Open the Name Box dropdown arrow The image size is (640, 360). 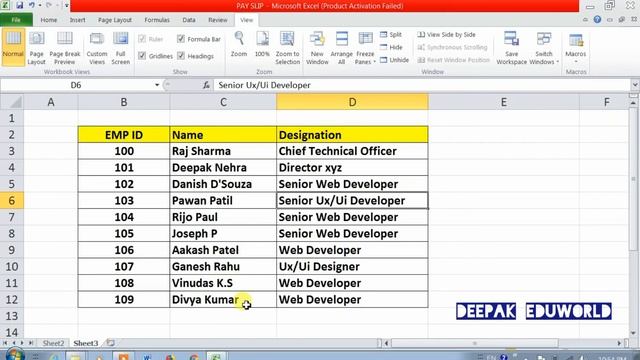point(157,85)
